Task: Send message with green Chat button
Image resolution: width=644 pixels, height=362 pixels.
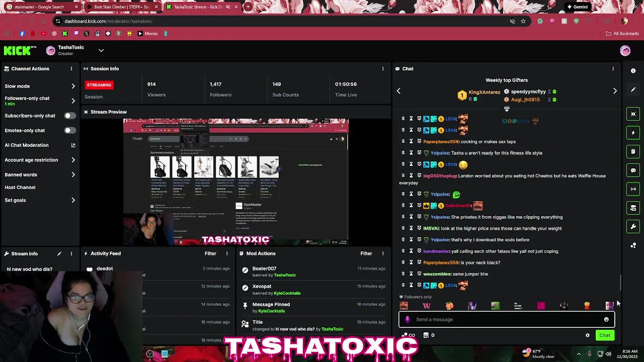Action: point(605,335)
